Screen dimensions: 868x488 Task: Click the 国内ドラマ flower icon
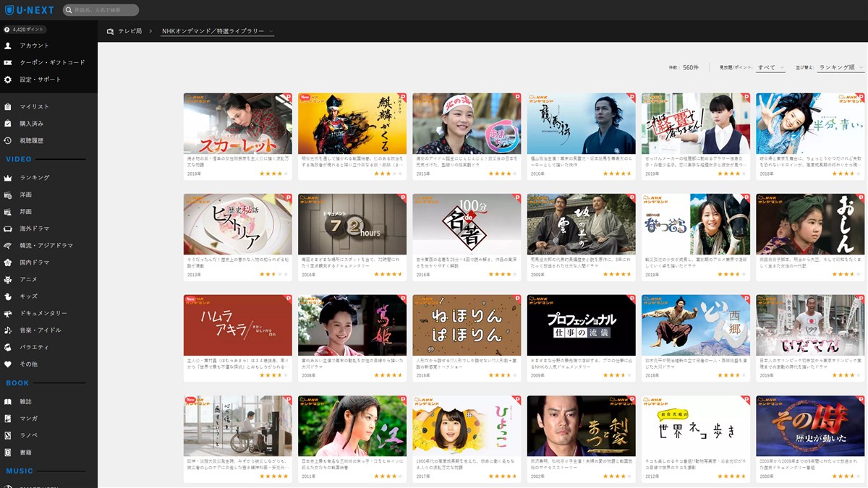tap(8, 262)
